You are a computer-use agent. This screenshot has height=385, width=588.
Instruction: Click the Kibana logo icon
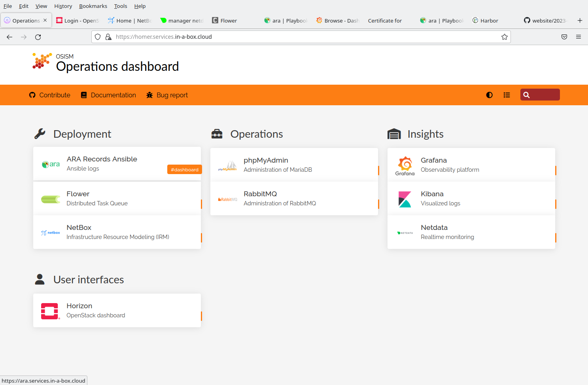pyautogui.click(x=405, y=199)
